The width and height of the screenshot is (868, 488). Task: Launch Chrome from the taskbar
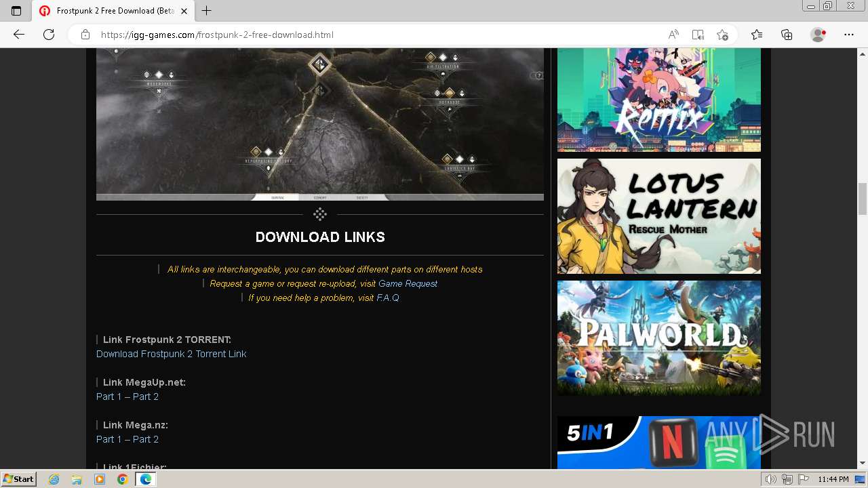(x=122, y=479)
